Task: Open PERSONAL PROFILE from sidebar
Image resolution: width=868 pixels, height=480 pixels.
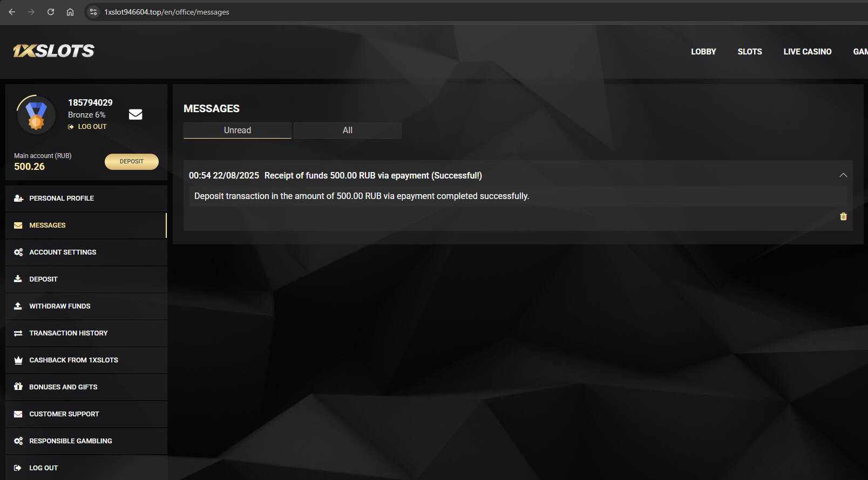Action: 86,198
